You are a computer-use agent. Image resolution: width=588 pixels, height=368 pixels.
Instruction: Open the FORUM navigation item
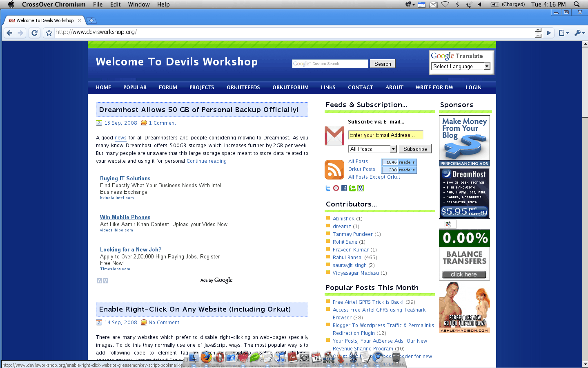point(168,88)
